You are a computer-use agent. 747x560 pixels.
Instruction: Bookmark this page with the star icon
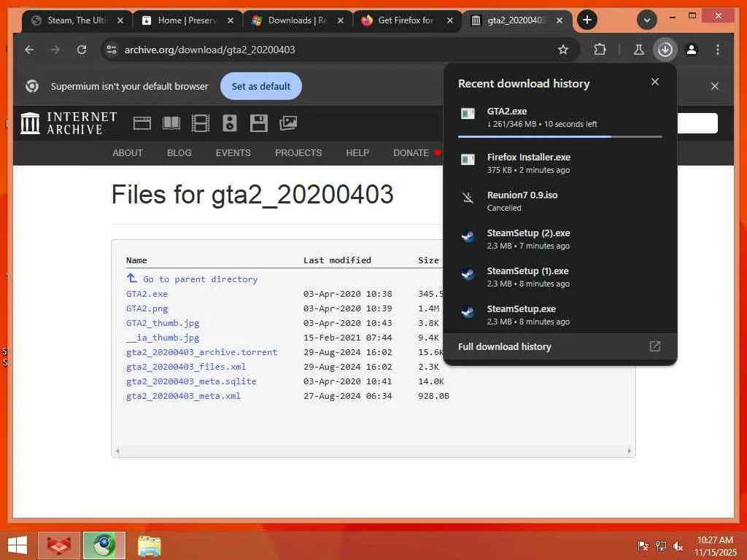coord(563,50)
